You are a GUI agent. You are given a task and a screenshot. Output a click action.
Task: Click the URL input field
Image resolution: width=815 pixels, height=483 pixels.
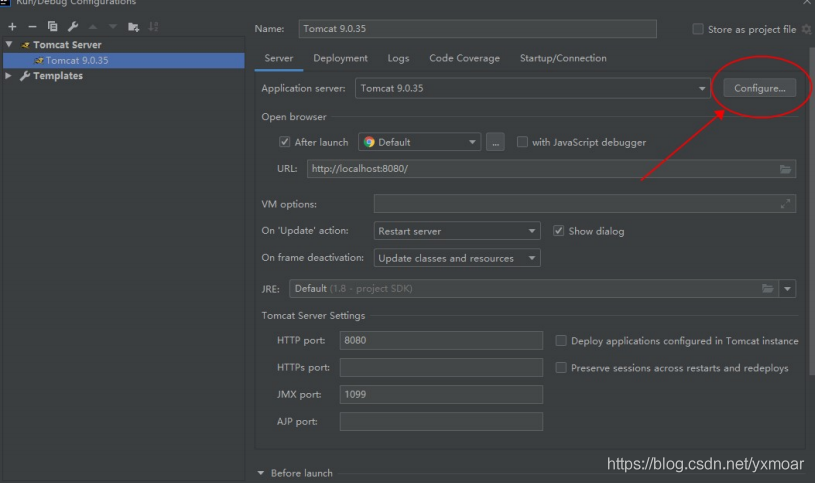coord(551,169)
